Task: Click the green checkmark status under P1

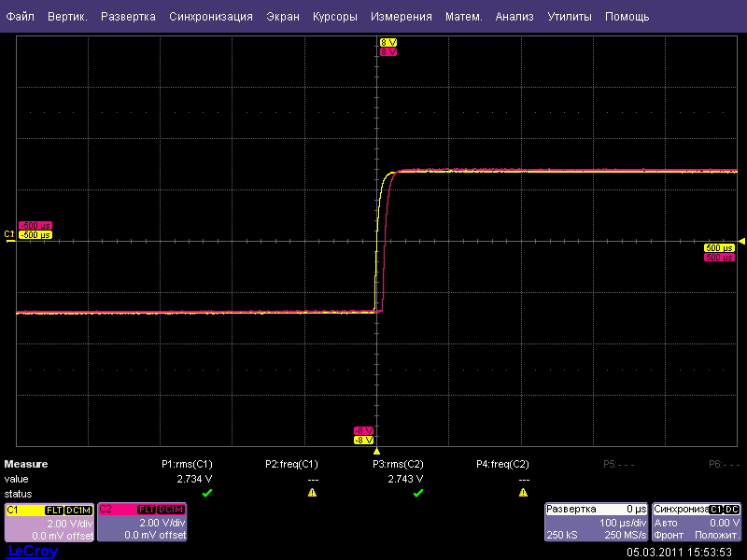Action: pos(206,493)
